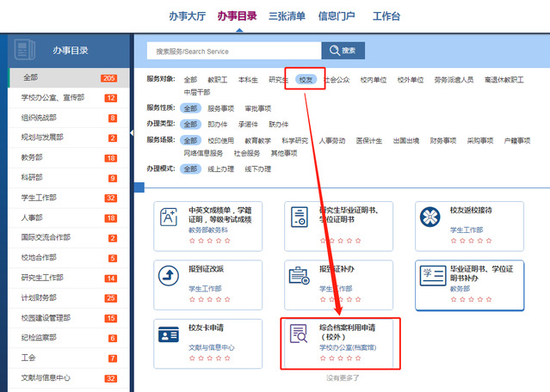The height and width of the screenshot is (392, 550).
Task: Open the 报到证补办 clipboard icon
Action: coord(300,276)
